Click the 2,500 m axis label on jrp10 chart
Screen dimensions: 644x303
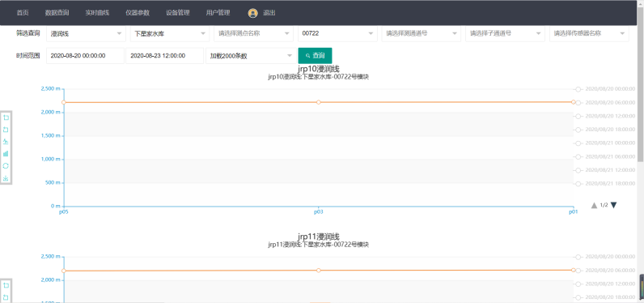coord(51,89)
